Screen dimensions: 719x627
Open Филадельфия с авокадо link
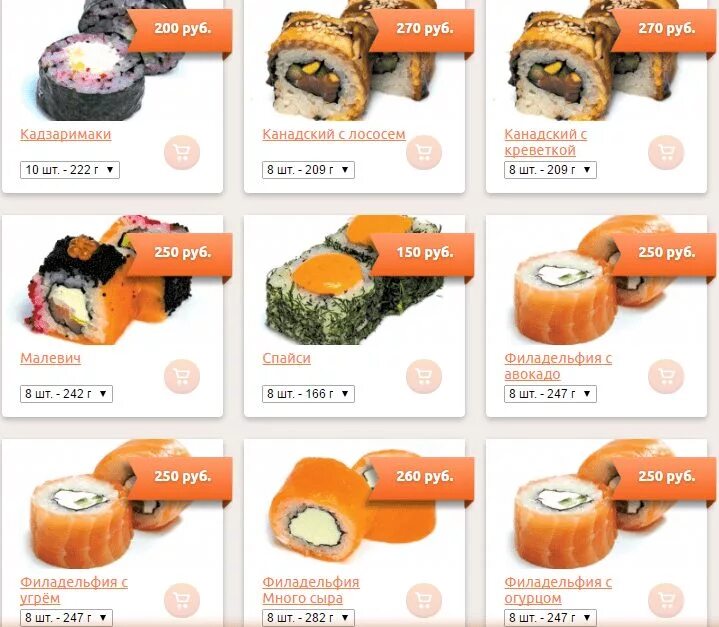558,366
